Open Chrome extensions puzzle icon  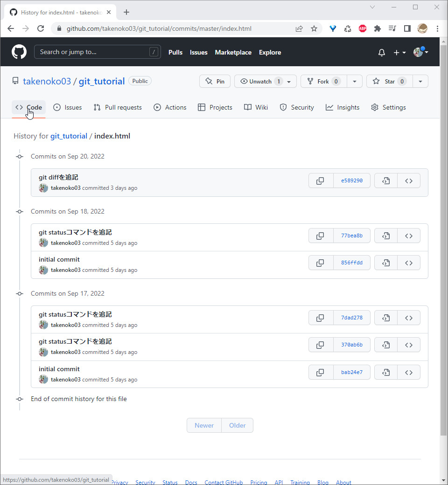(x=378, y=29)
